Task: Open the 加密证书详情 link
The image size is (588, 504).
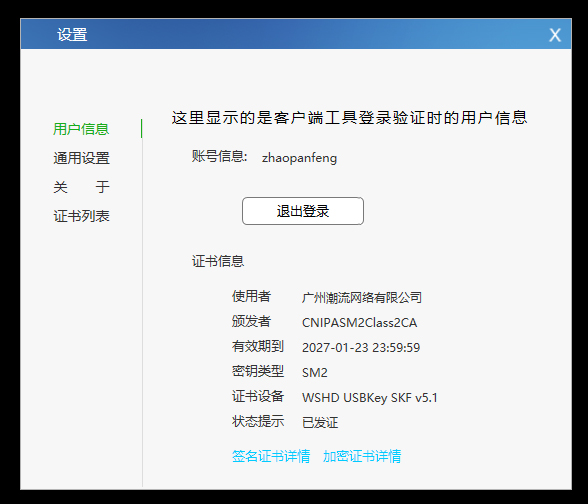Action: (362, 456)
